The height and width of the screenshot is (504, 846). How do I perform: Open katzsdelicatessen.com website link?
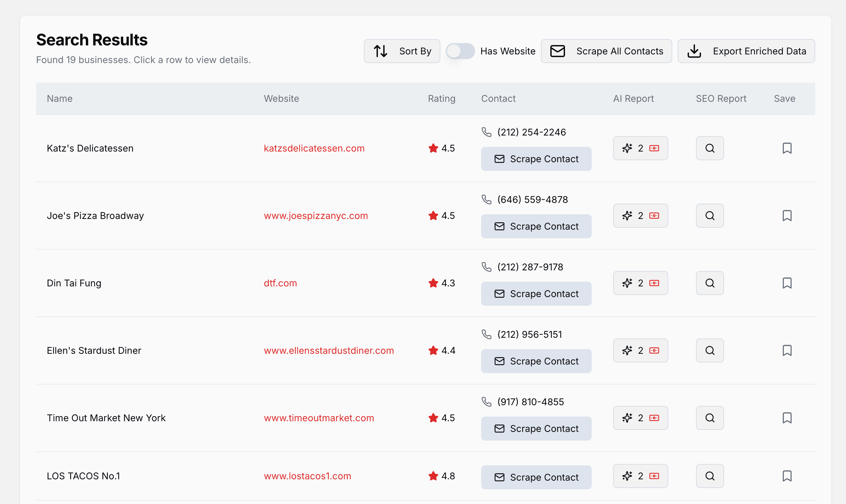tap(314, 148)
